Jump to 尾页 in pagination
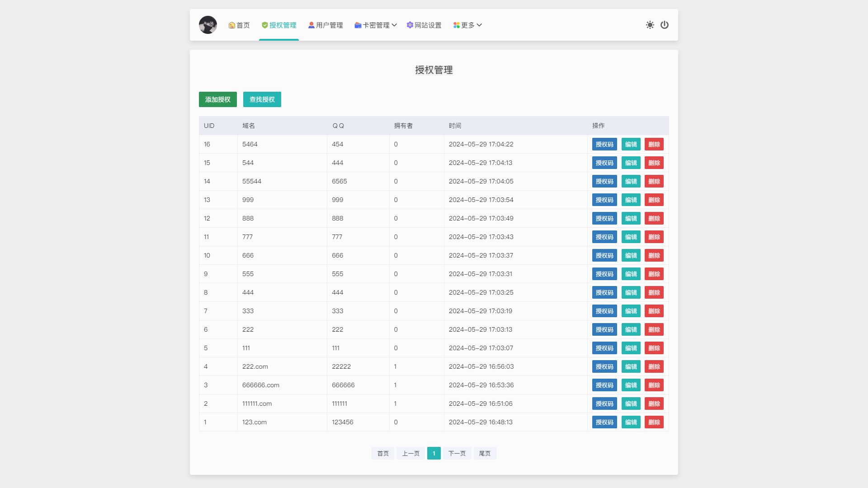This screenshot has height=488, width=868. point(485,453)
